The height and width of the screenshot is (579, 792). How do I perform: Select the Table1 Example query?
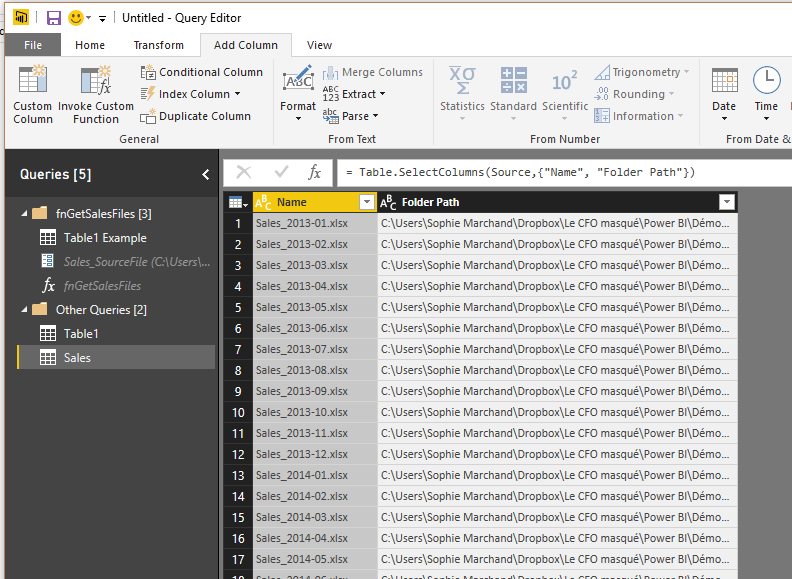click(x=104, y=238)
